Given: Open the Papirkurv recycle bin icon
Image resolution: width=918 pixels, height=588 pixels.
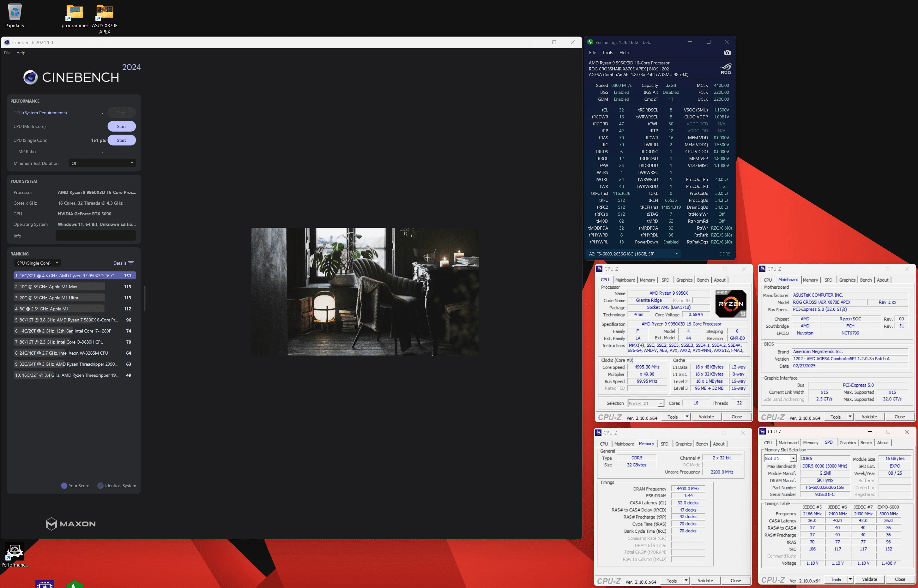Looking at the screenshot, I should (15, 12).
